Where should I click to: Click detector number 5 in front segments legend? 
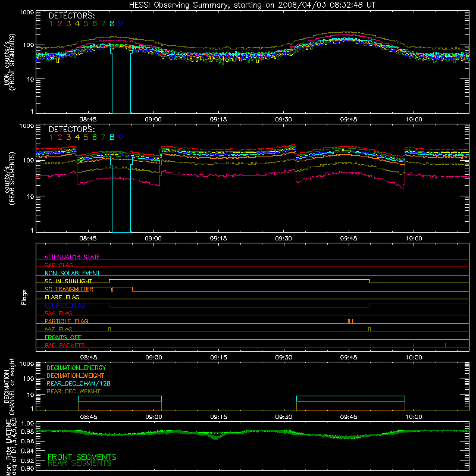(86, 24)
